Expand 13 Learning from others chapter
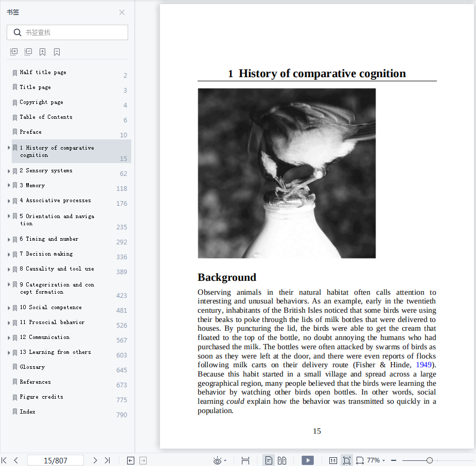476x466 pixels. tap(9, 352)
